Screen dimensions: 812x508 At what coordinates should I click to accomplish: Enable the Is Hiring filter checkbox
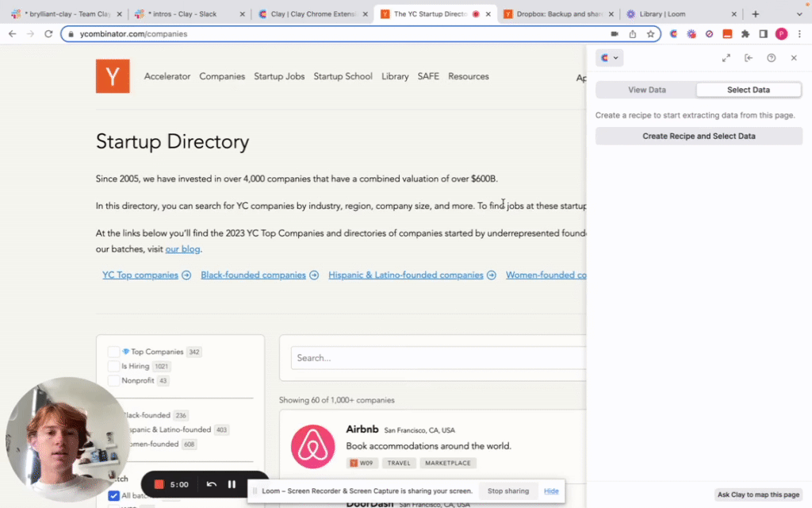click(x=113, y=366)
